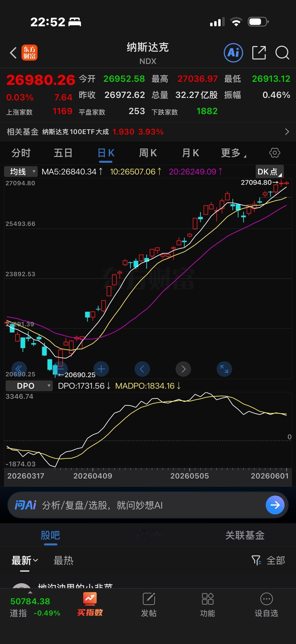Select the 关联基金 tab
Viewport: 296px width, 644px height.
tap(245, 535)
